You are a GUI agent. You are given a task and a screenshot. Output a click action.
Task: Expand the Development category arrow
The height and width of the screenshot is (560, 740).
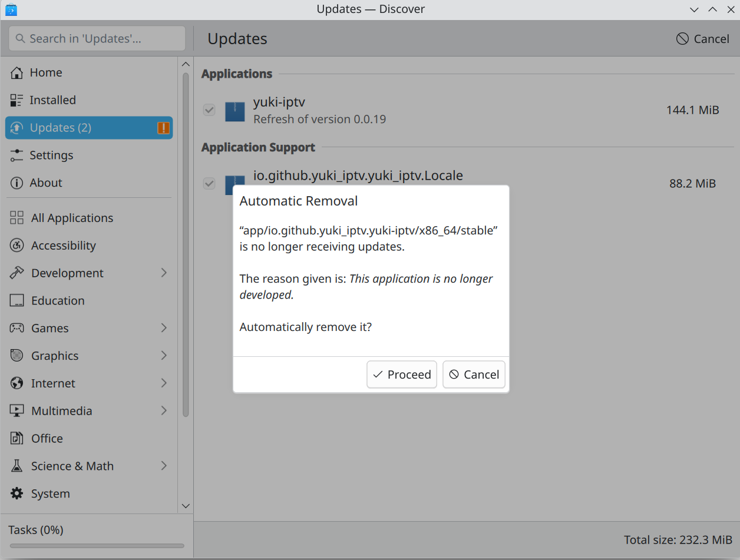[164, 273]
